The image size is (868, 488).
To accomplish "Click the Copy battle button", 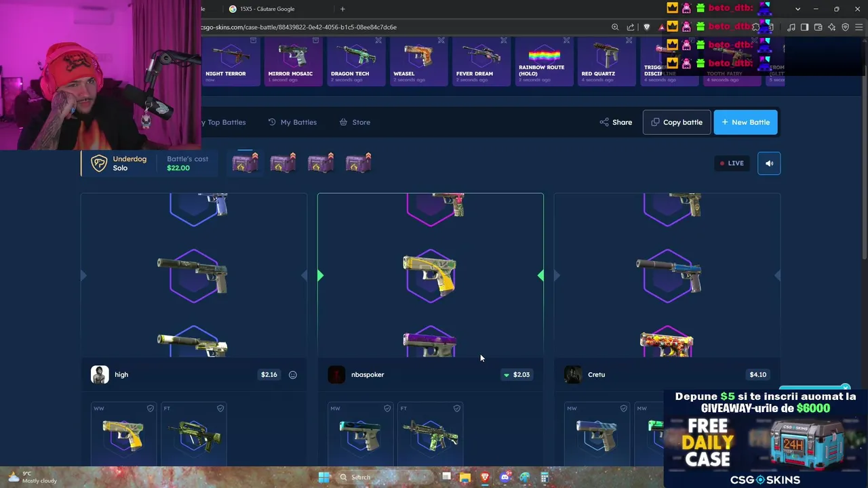I will [x=677, y=122].
